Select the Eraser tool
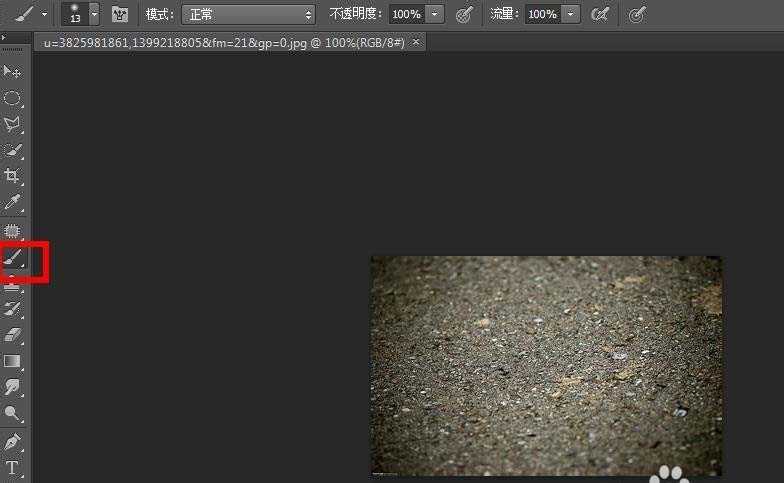 point(12,334)
